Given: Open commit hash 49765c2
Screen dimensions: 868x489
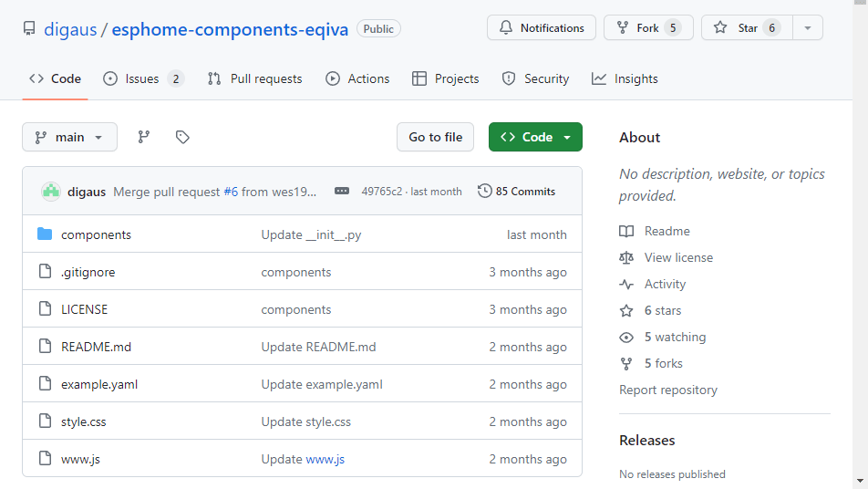Looking at the screenshot, I should (382, 192).
